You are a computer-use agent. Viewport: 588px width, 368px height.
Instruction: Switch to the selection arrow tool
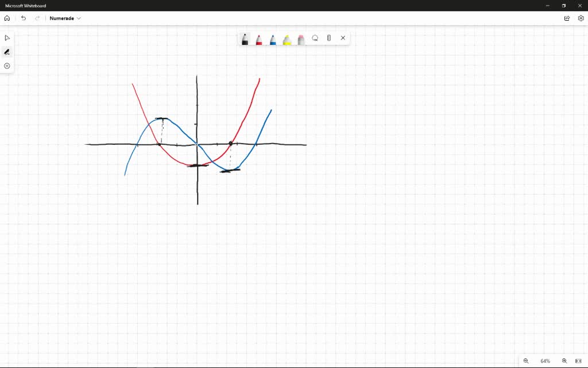point(7,37)
